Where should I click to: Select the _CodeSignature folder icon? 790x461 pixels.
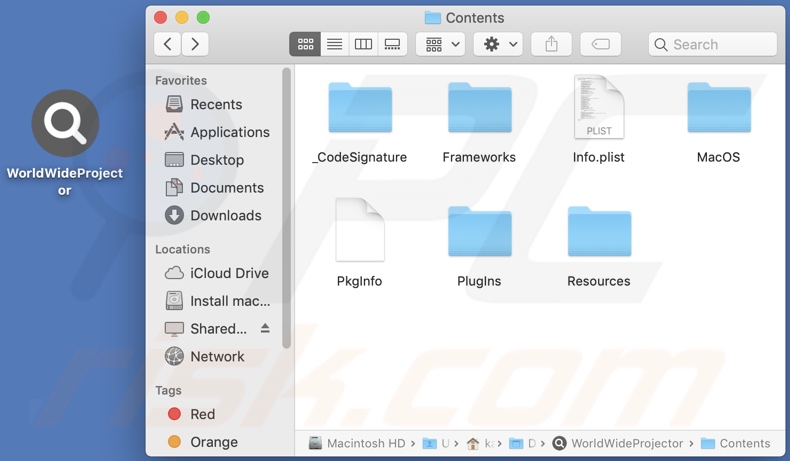[360, 107]
